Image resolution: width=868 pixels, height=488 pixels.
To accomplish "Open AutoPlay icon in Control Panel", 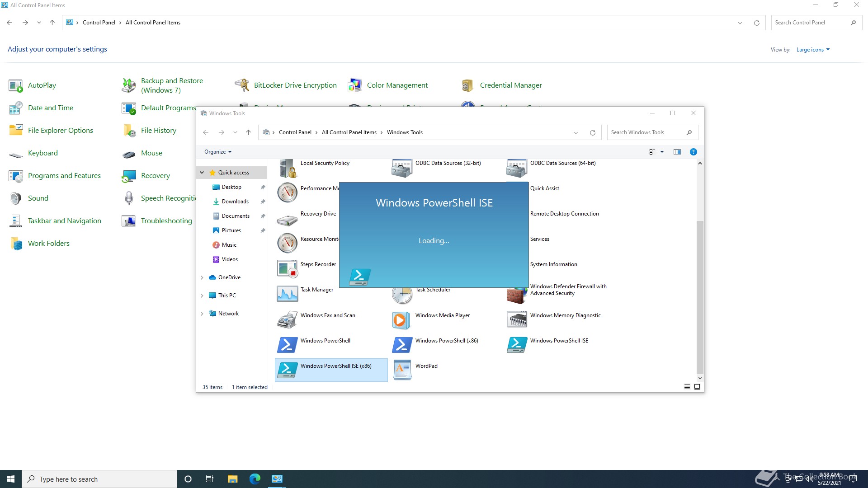I will click(x=16, y=85).
